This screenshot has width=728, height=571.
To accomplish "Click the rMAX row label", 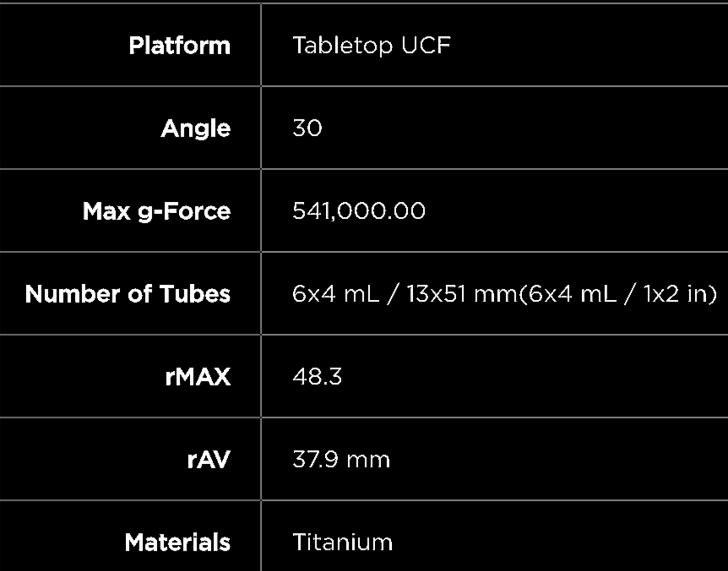I will [198, 377].
